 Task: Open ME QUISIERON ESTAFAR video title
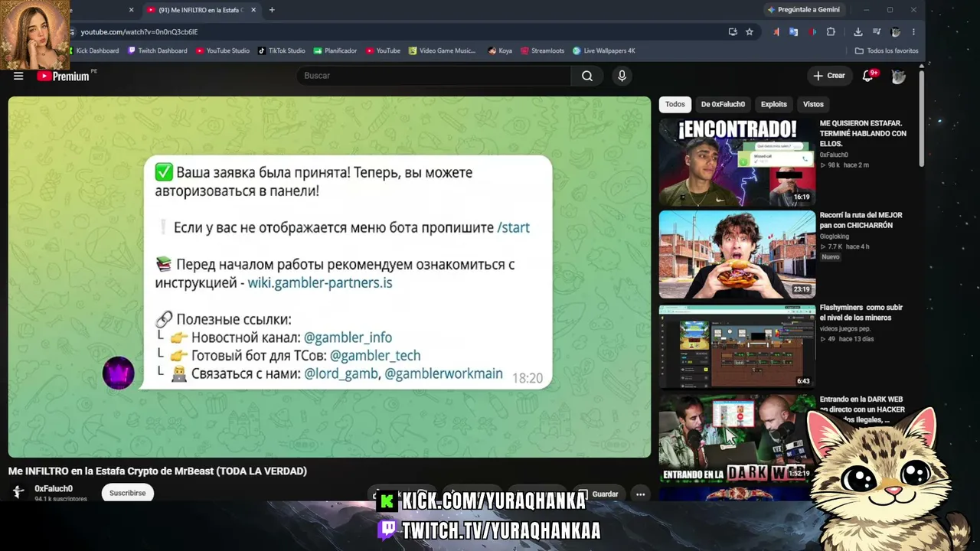(863, 133)
